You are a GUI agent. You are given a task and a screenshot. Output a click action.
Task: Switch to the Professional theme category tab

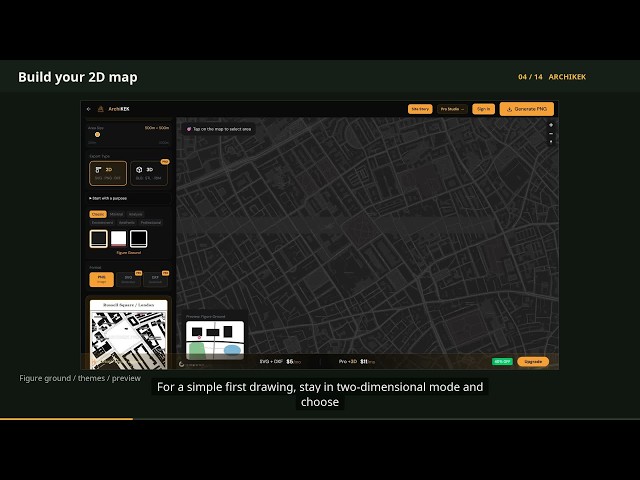point(151,222)
